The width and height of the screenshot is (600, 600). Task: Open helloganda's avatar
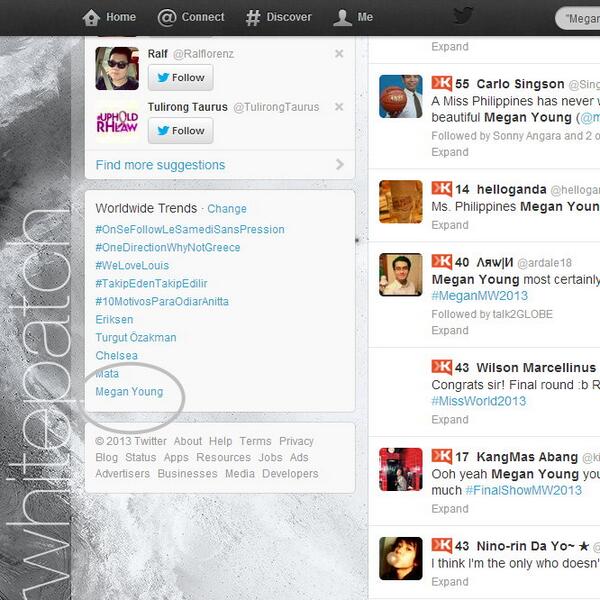click(x=401, y=202)
